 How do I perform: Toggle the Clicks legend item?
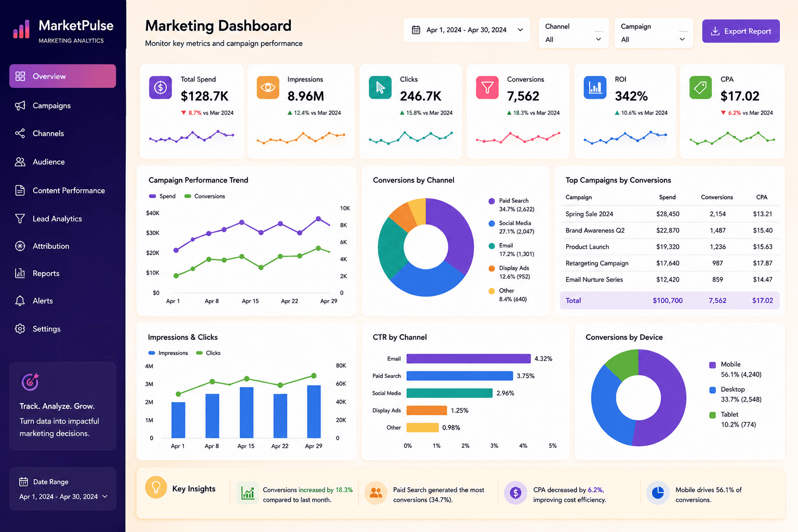tap(208, 353)
